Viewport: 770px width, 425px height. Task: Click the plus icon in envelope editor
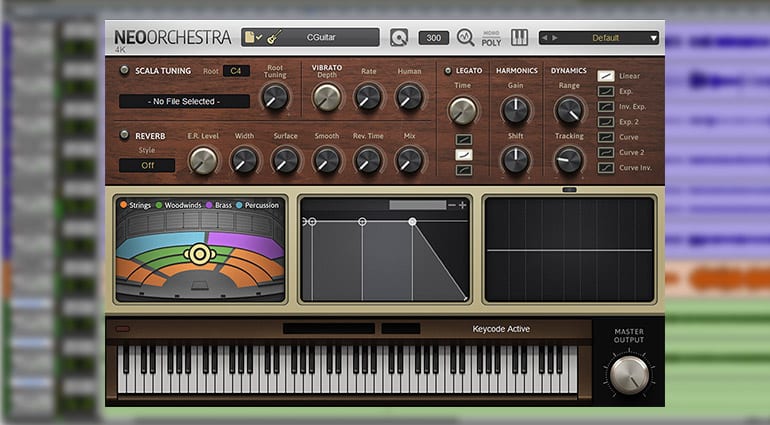point(462,205)
